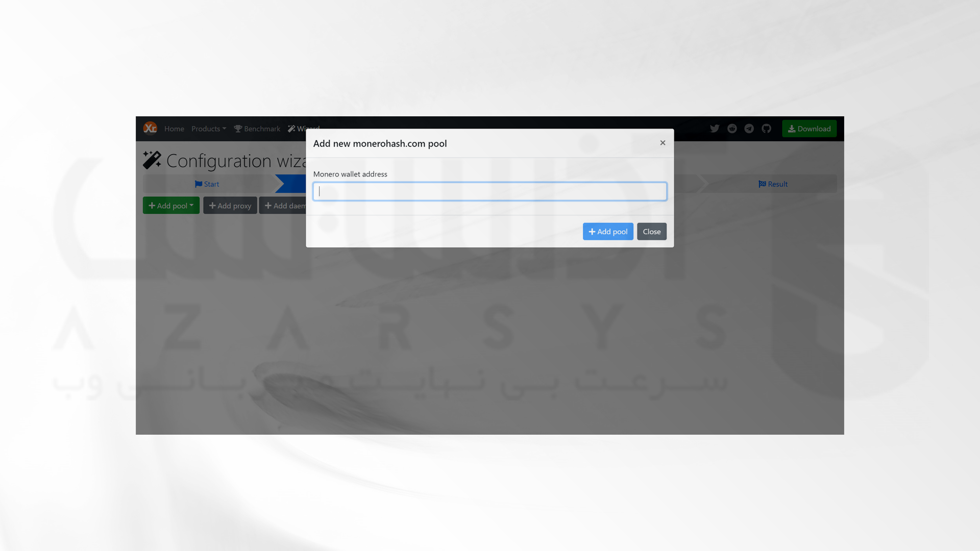
Task: Click the modal close X button
Action: click(x=663, y=143)
